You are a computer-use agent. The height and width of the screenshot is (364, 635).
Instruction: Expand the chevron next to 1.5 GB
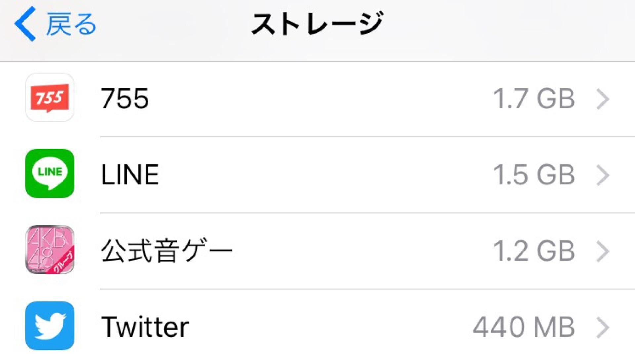603,175
